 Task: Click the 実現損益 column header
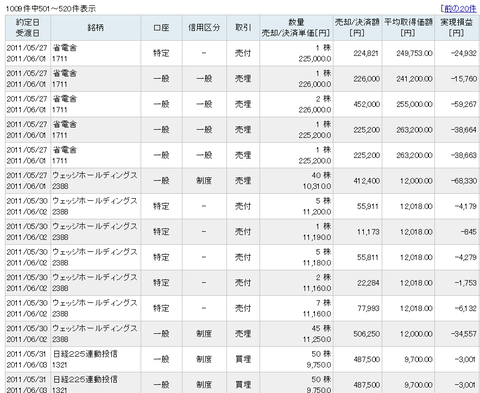point(457,28)
